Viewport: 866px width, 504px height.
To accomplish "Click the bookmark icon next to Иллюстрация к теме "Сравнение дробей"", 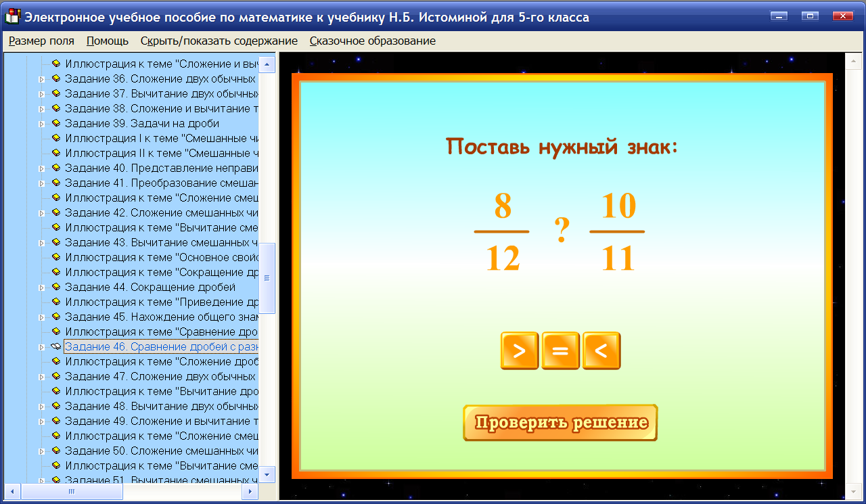I will point(57,331).
